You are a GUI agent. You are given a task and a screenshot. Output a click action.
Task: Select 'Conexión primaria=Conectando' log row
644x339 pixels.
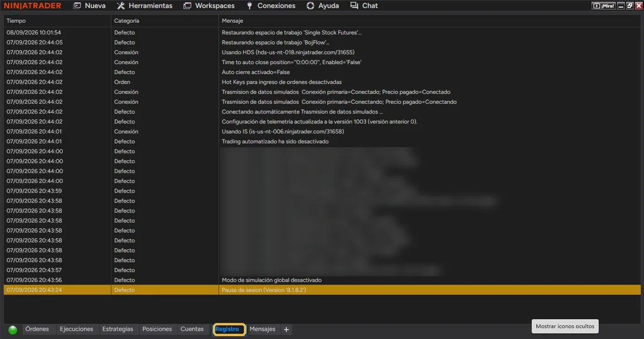coord(322,102)
